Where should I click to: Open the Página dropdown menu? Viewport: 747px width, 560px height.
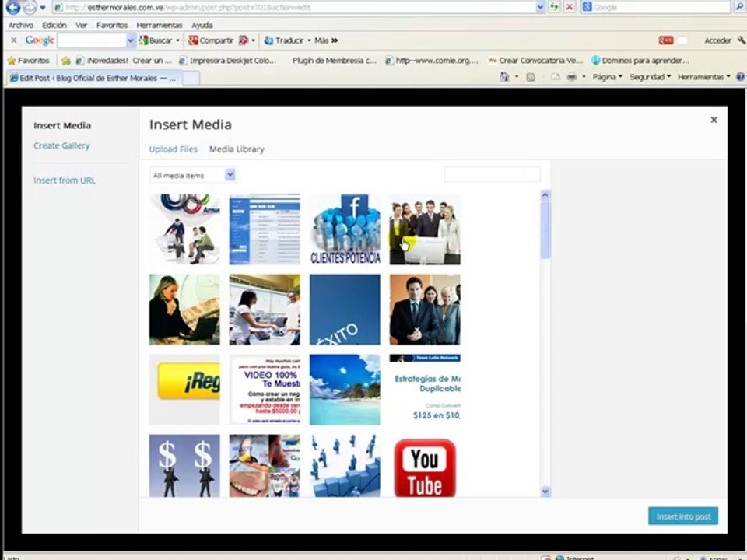[x=608, y=77]
